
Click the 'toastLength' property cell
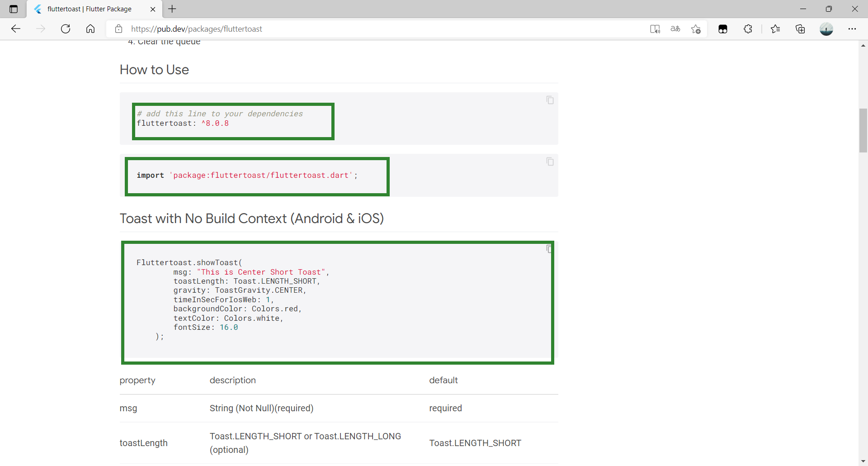(144, 443)
